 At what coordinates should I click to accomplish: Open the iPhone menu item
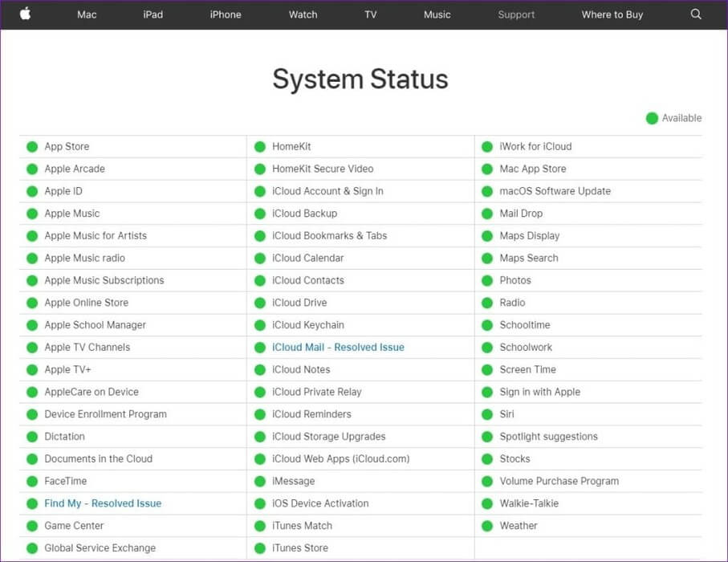point(226,14)
